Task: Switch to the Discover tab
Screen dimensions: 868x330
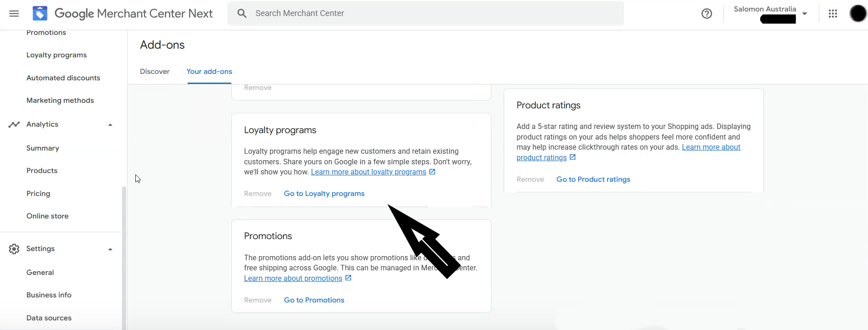Action: pos(155,72)
